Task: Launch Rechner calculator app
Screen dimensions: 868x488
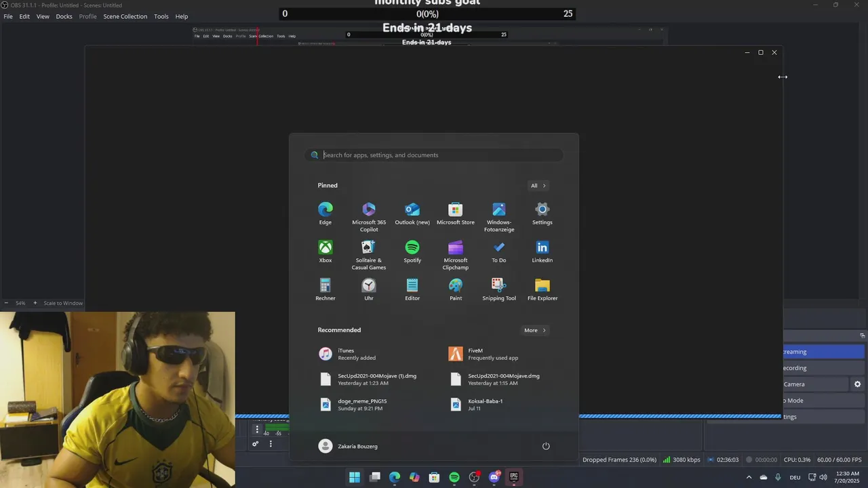Action: coord(325,289)
